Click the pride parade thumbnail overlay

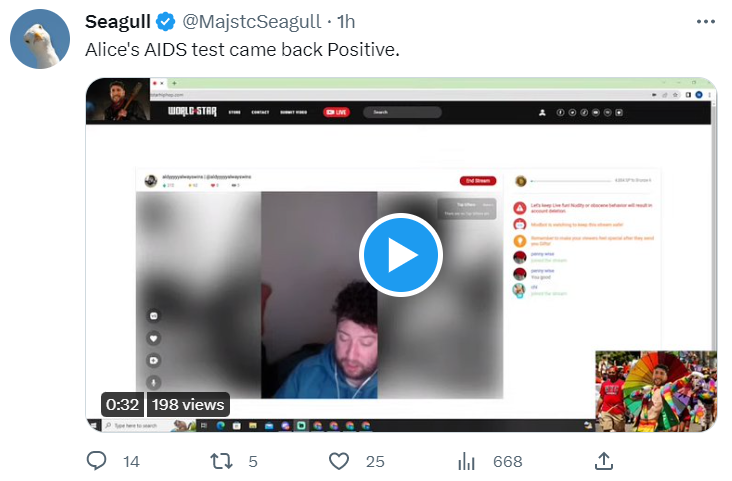point(656,391)
